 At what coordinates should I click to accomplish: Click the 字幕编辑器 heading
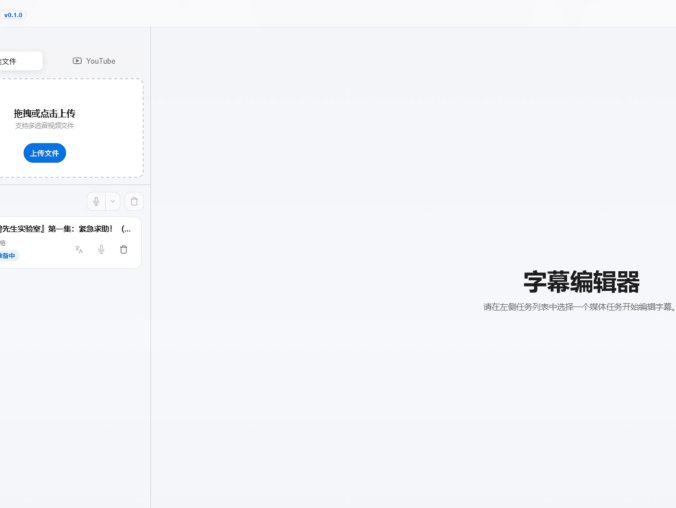click(581, 282)
